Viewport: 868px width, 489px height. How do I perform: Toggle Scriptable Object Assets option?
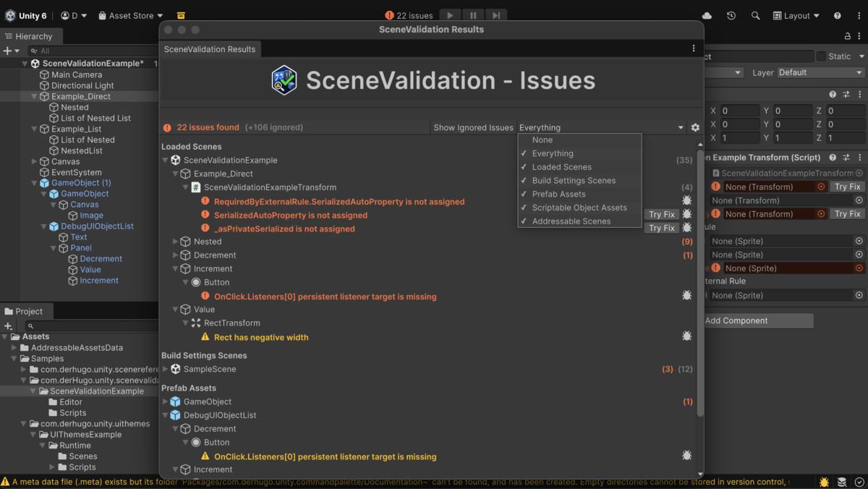[x=579, y=208]
